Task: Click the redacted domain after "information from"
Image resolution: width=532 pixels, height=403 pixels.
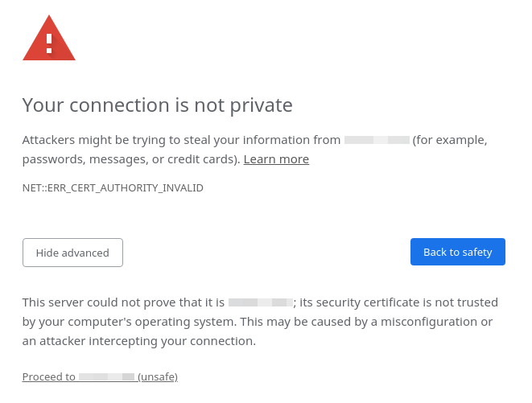Action: [x=377, y=140]
